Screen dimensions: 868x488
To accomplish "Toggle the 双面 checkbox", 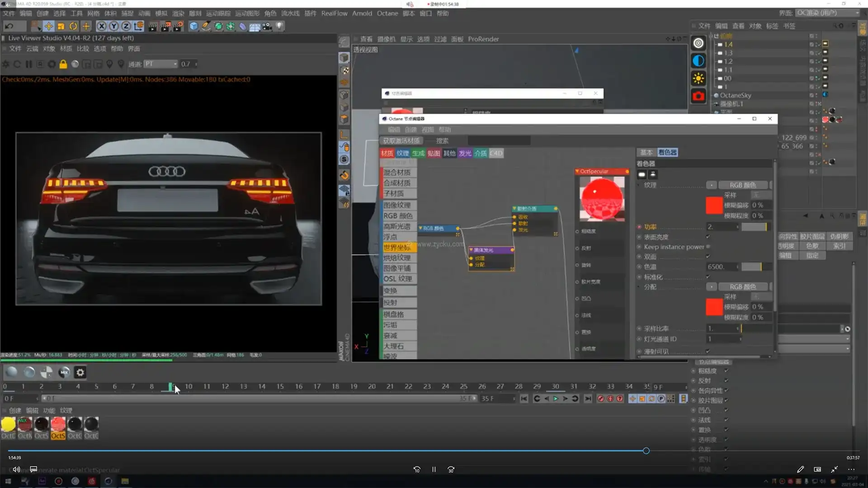I will tap(708, 257).
